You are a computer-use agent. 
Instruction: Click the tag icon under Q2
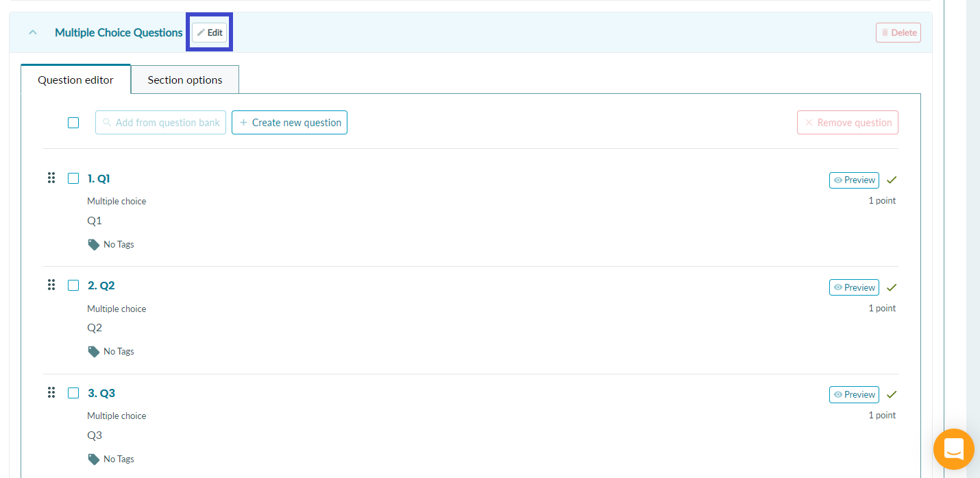click(x=93, y=351)
